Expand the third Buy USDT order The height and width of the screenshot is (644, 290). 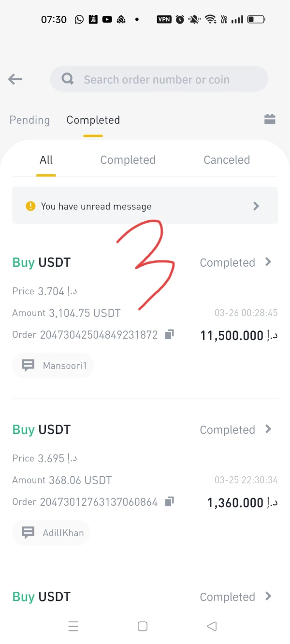click(x=269, y=596)
